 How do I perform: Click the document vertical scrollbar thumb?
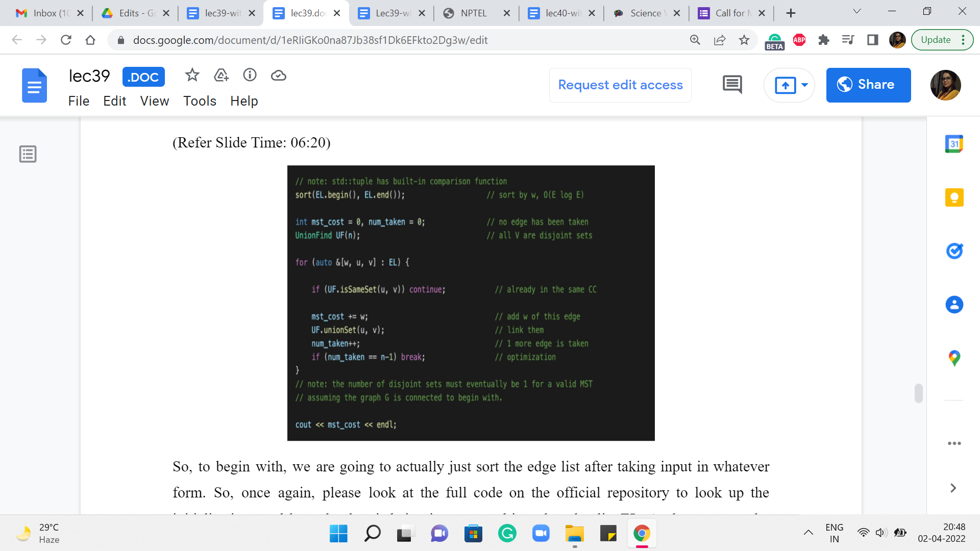click(918, 393)
